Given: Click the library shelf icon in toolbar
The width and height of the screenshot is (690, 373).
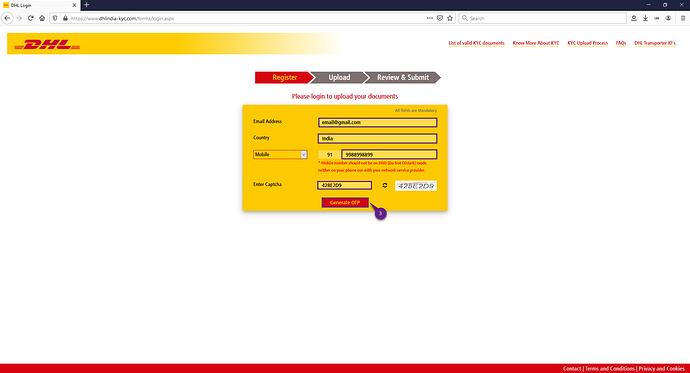Looking at the screenshot, I should (657, 18).
